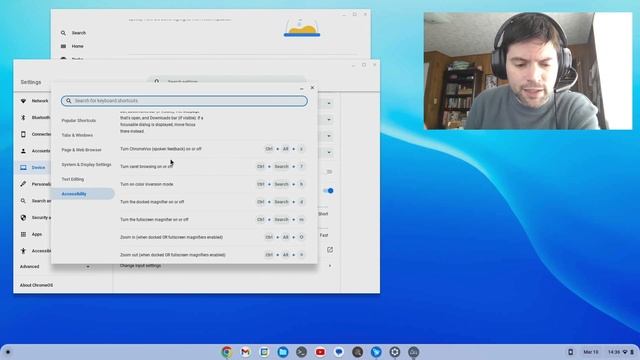
Task: Open Personalization brush icon in Settings sidebar
Action: [23, 184]
